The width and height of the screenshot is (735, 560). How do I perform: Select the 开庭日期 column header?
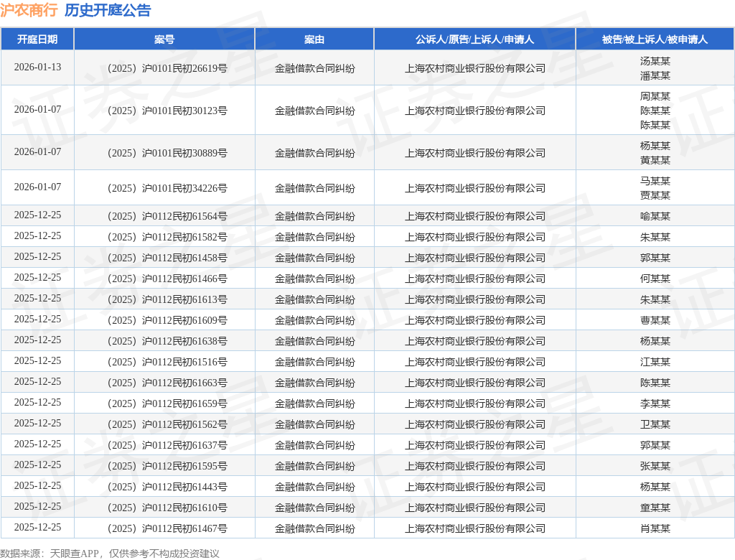37,39
